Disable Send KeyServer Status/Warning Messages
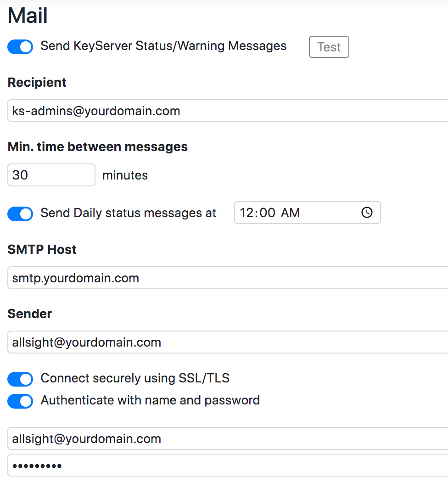448x494 pixels. coord(20,46)
